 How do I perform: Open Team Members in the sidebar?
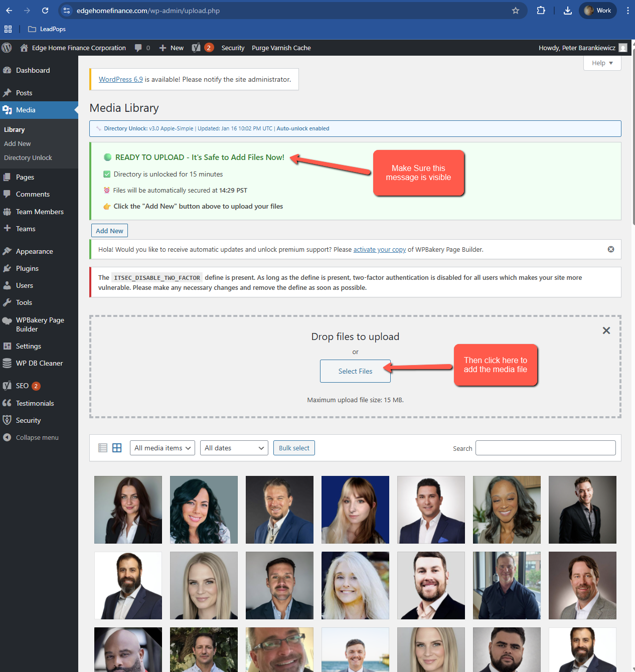(40, 212)
